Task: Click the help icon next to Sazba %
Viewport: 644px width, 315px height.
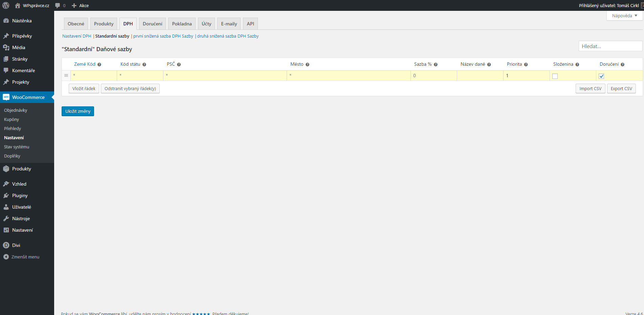Action: [436, 64]
